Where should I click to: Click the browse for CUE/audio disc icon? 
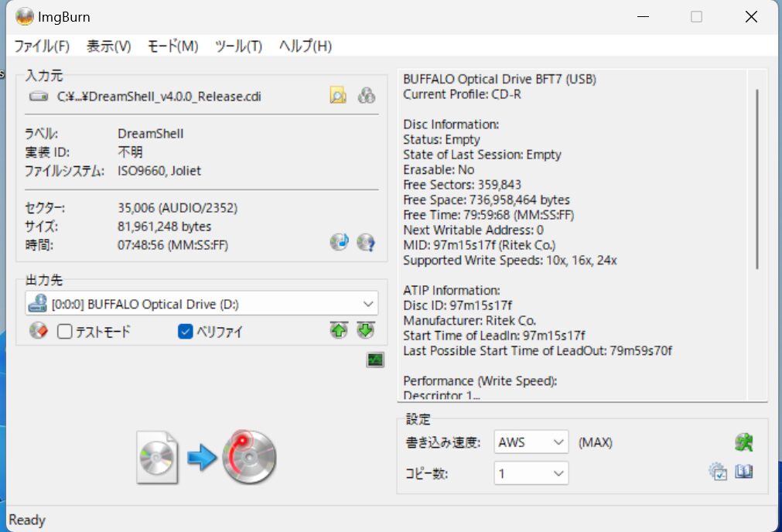pos(367,95)
